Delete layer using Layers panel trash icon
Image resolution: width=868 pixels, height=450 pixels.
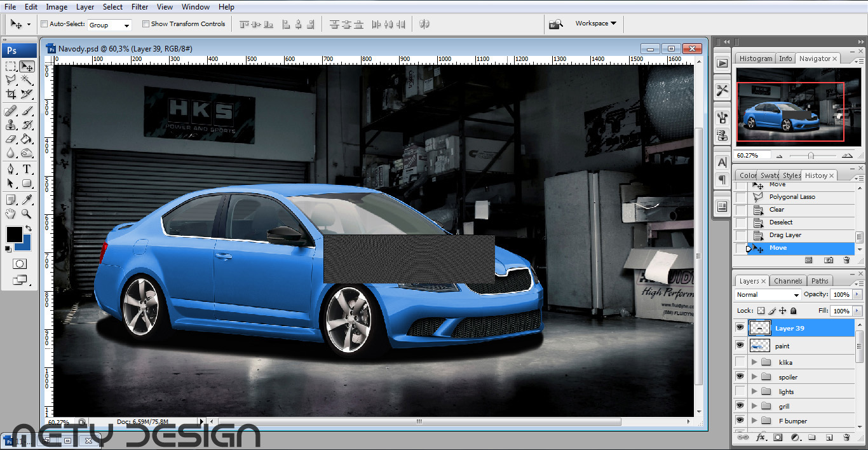point(846,437)
